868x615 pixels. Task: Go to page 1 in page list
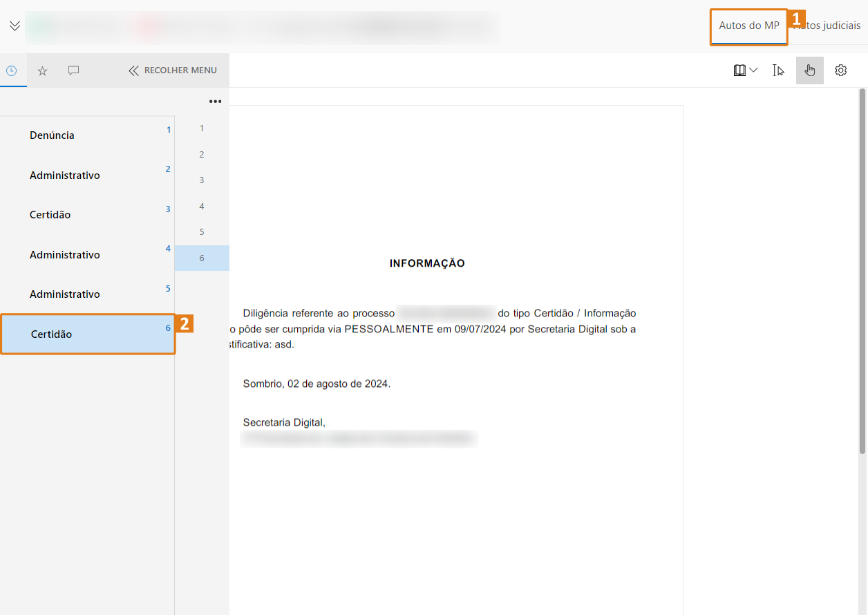click(x=202, y=128)
